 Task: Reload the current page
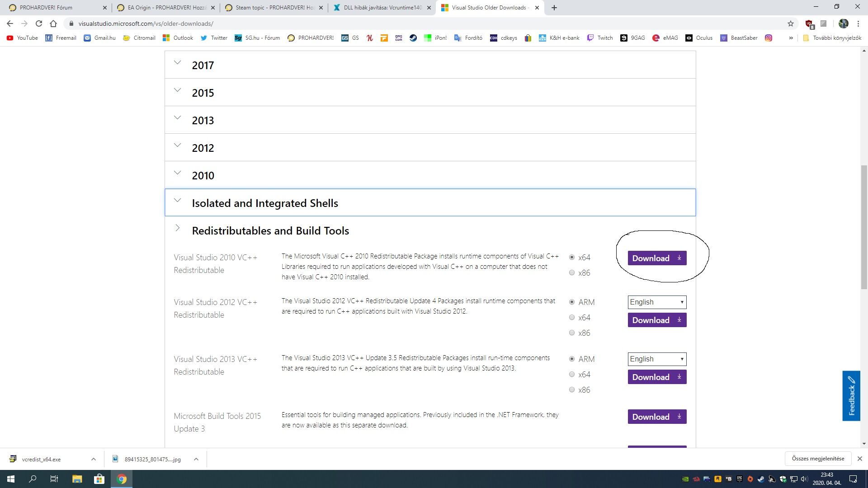click(x=39, y=23)
